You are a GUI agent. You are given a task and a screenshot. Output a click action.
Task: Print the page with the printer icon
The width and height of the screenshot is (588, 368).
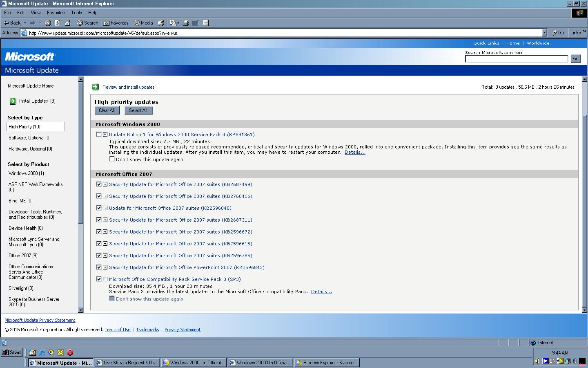click(186, 23)
